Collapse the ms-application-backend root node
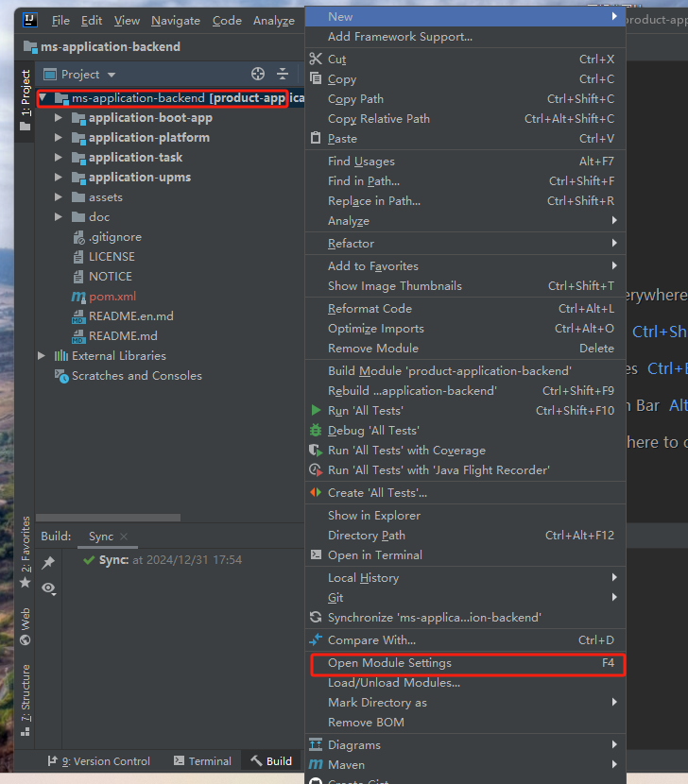Image resolution: width=688 pixels, height=784 pixels. tap(43, 98)
